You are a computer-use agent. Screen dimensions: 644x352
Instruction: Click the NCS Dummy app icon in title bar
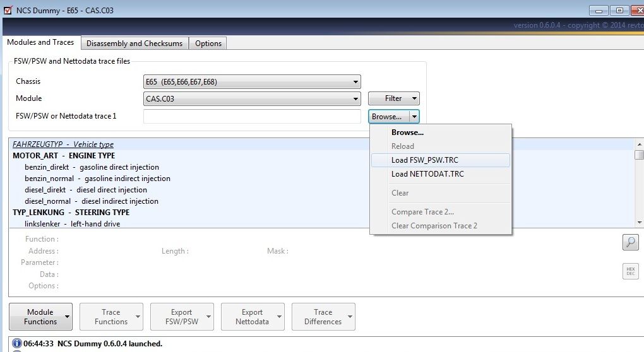tap(8, 10)
